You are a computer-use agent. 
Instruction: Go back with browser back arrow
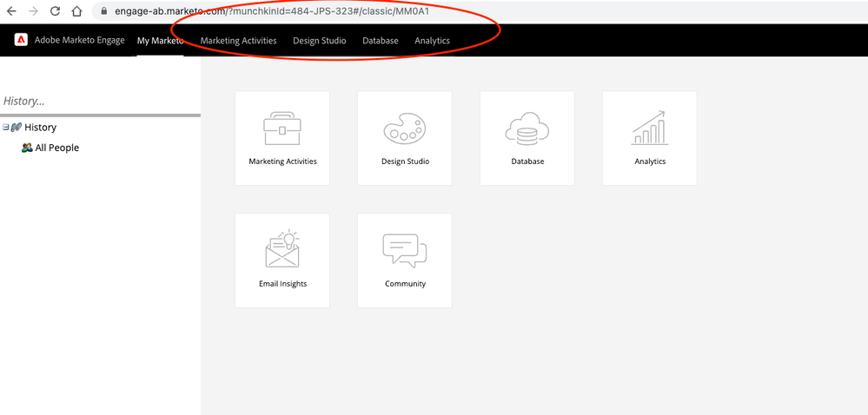point(11,11)
